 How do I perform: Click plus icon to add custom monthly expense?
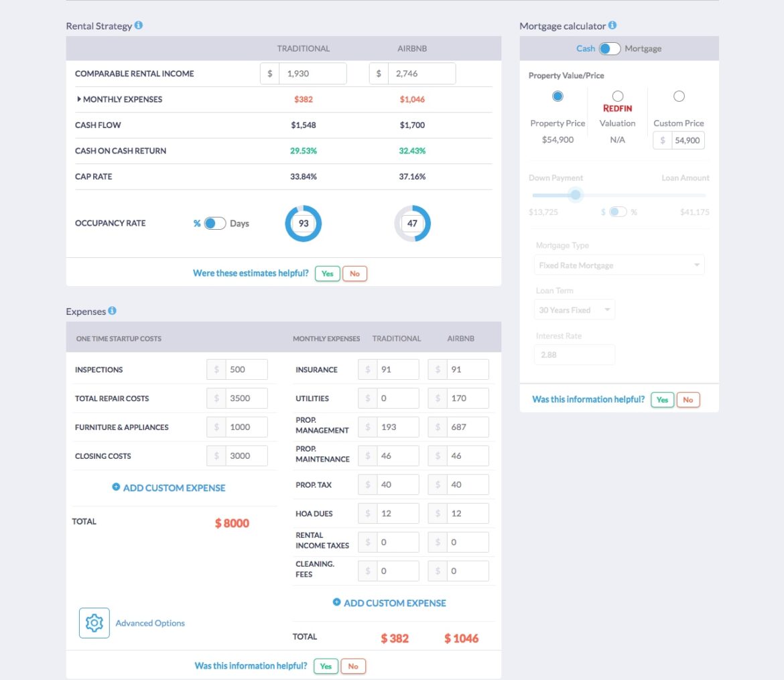[336, 602]
